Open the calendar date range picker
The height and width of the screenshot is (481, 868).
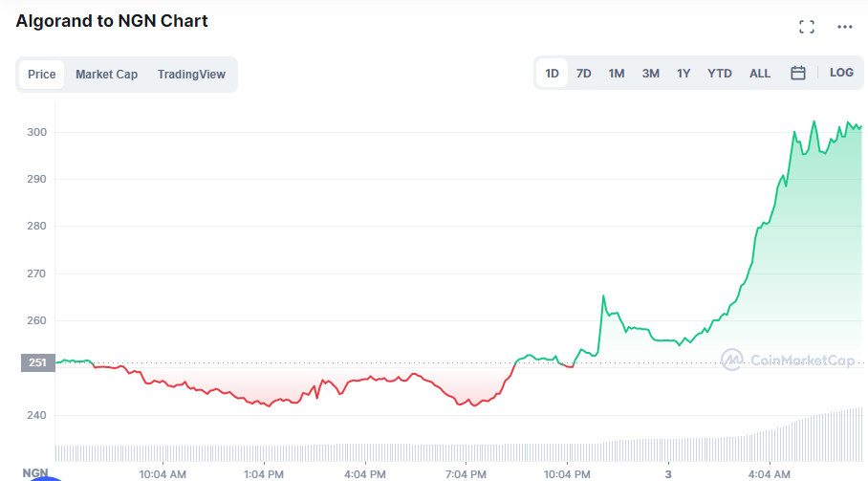point(797,73)
